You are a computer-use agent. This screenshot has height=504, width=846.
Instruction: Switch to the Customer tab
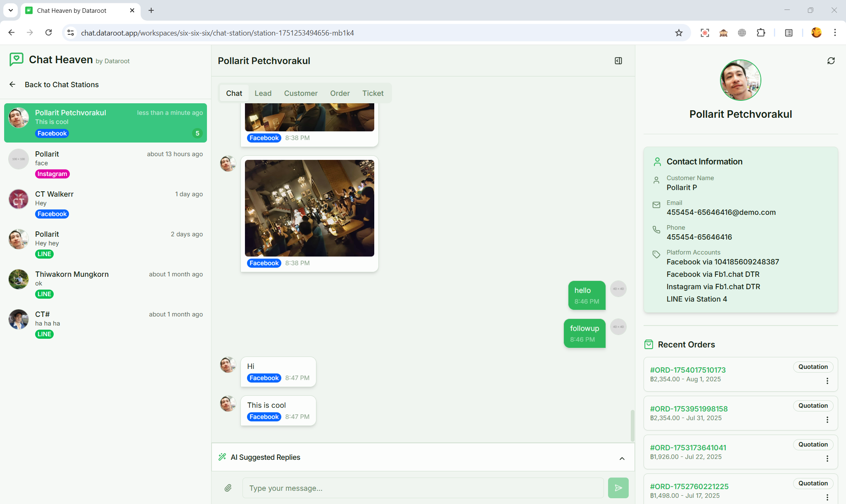point(301,93)
